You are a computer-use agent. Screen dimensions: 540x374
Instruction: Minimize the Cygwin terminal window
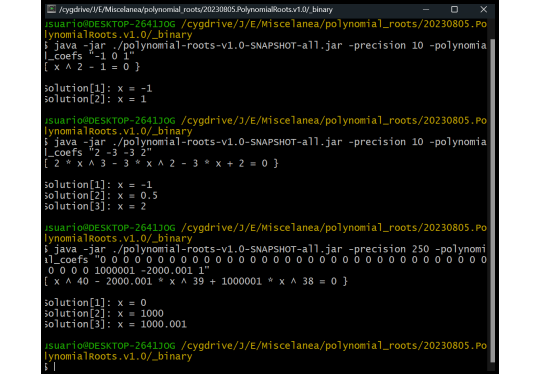tap(426, 10)
